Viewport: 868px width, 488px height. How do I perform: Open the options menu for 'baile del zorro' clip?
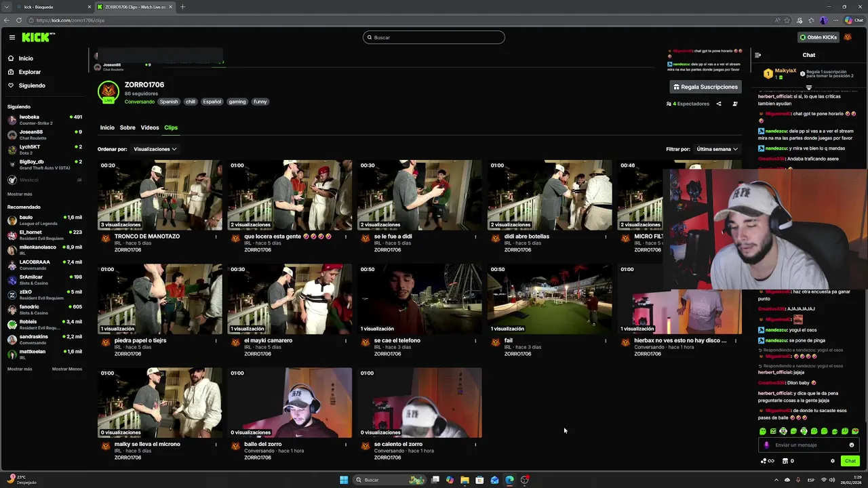pyautogui.click(x=346, y=445)
